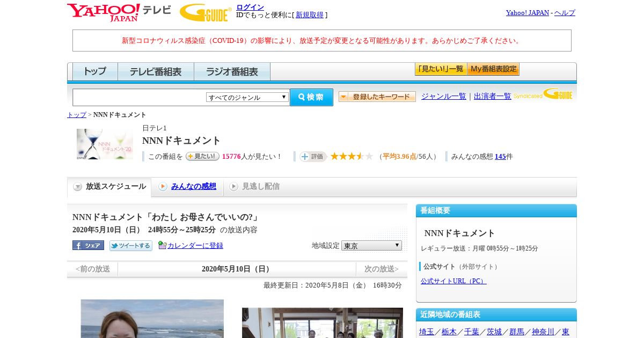The width and height of the screenshot is (644, 338).
Task: Select the 放送スケジュール tab
Action: 109,187
